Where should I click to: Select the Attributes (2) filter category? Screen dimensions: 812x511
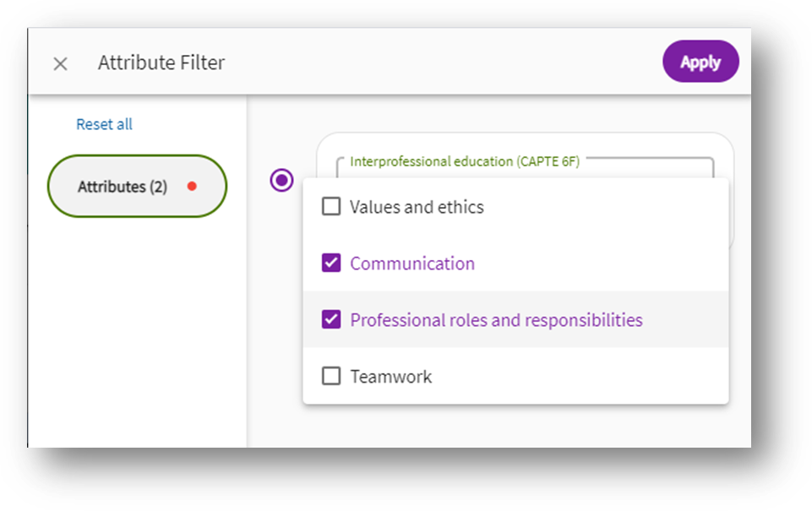[x=136, y=186]
